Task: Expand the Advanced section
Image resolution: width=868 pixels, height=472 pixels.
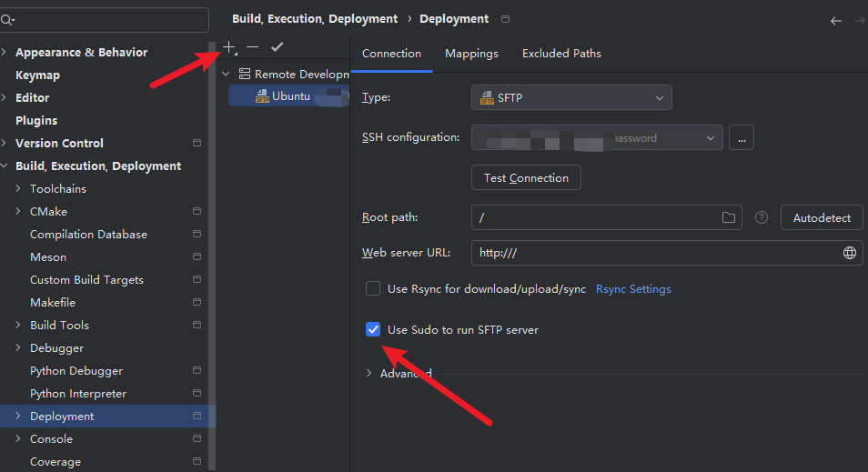Action: pos(368,373)
